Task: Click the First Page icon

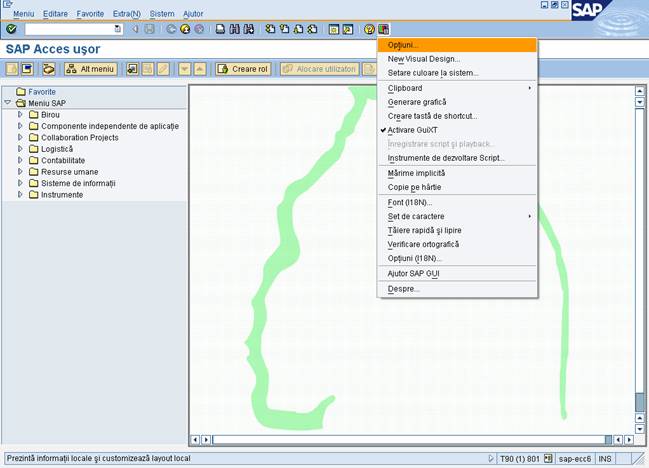Action: click(270, 29)
